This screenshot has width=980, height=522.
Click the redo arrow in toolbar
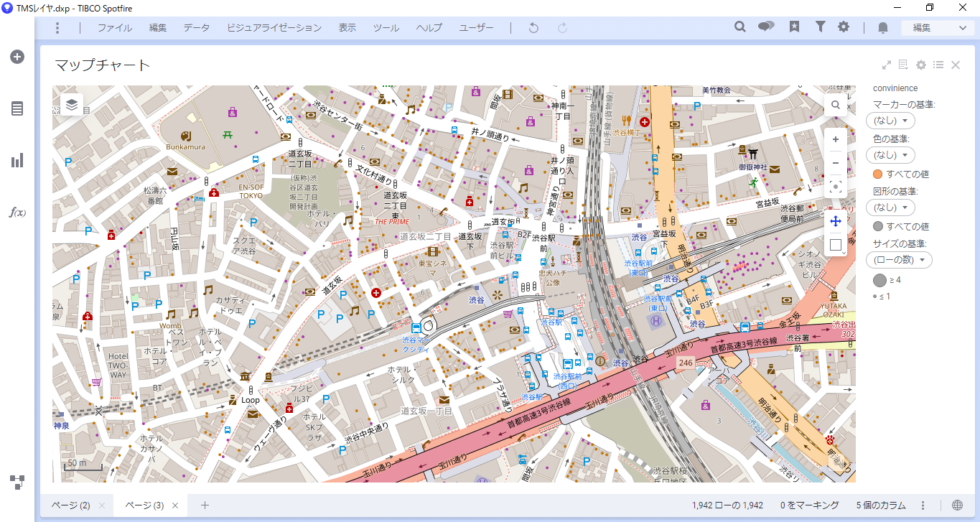pyautogui.click(x=563, y=27)
